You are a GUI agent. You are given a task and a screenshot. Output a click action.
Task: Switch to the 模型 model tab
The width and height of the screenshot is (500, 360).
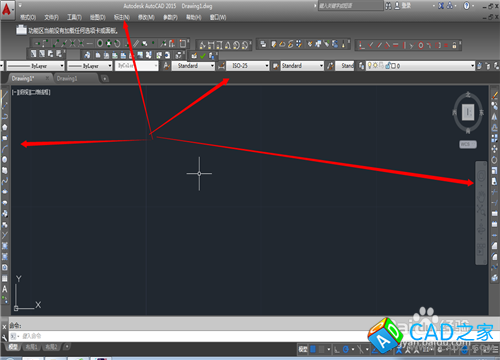point(13,347)
